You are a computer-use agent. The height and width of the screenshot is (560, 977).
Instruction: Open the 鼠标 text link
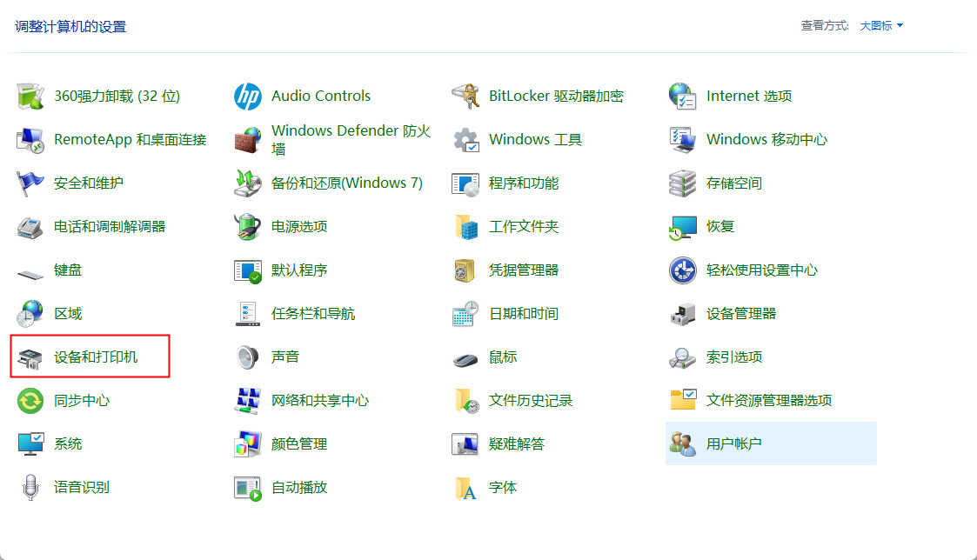(502, 357)
